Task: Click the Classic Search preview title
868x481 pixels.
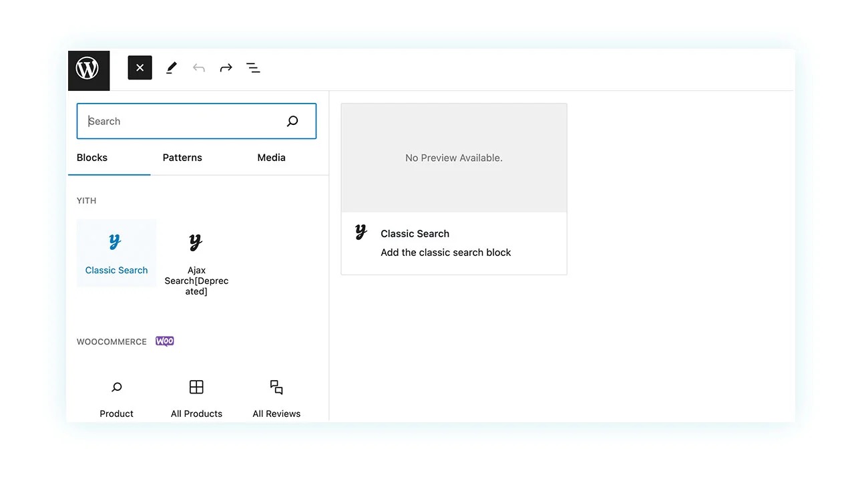Action: [415, 234]
